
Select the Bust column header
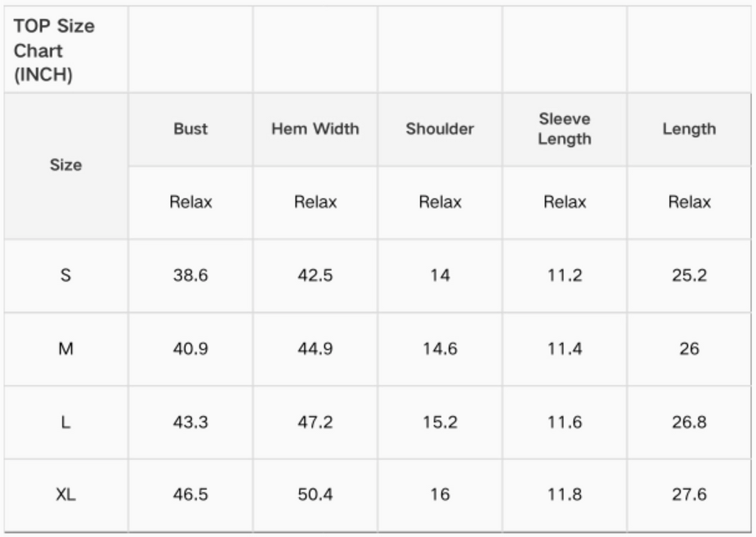click(190, 128)
